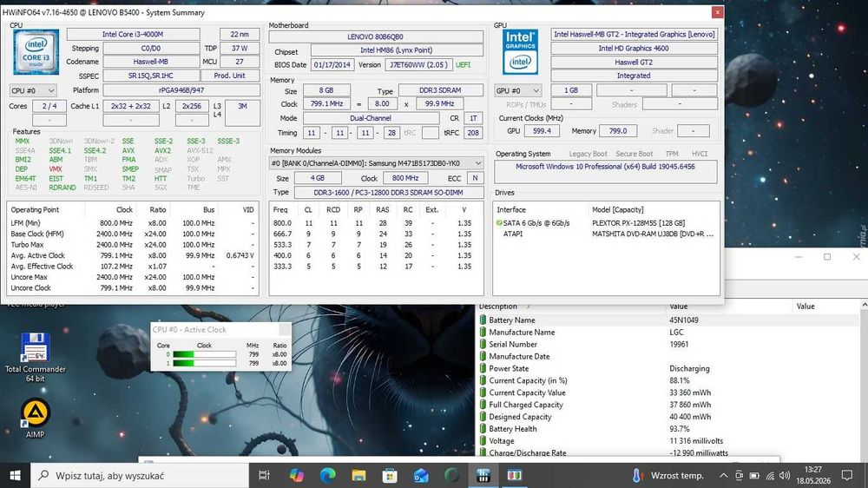Image resolution: width=868 pixels, height=488 pixels.
Task: Click the 666.7 memory timing row
Action: pyautogui.click(x=375, y=234)
